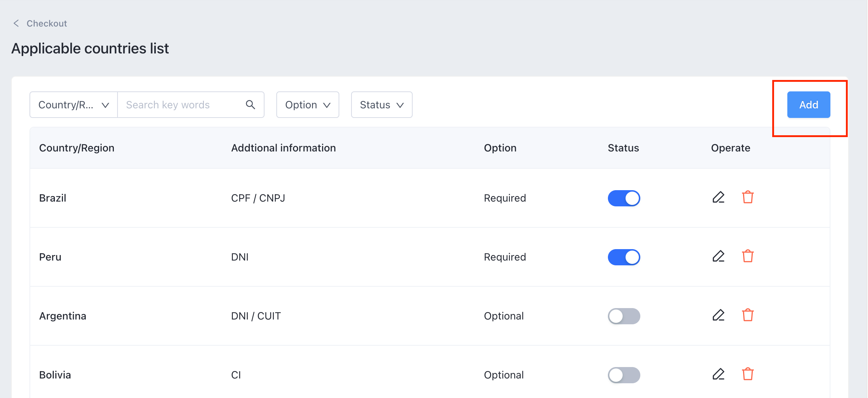Edit the Bolivia row with pencil icon

pyautogui.click(x=718, y=374)
